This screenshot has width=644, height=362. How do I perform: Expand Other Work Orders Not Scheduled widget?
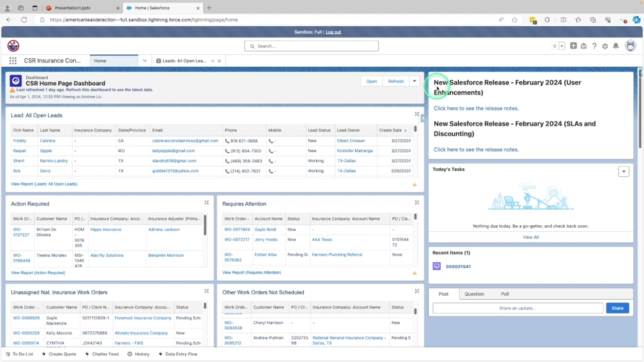coord(417,291)
